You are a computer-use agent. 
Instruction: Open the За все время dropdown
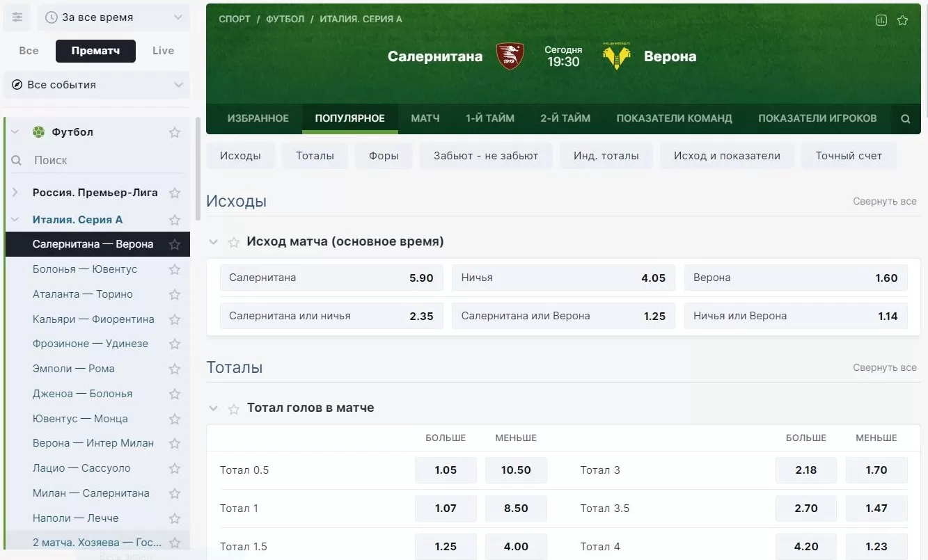tap(113, 17)
